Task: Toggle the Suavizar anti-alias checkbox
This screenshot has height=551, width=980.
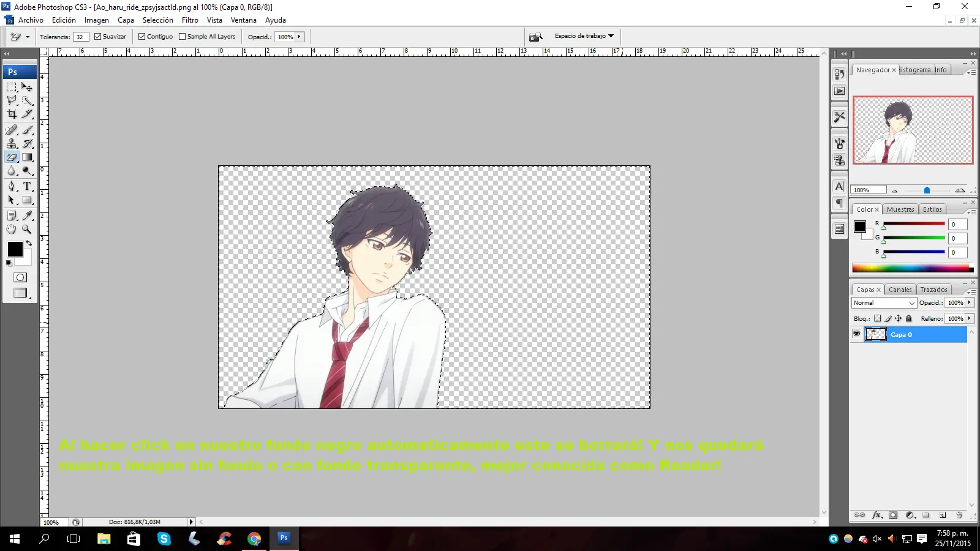Action: coord(97,37)
